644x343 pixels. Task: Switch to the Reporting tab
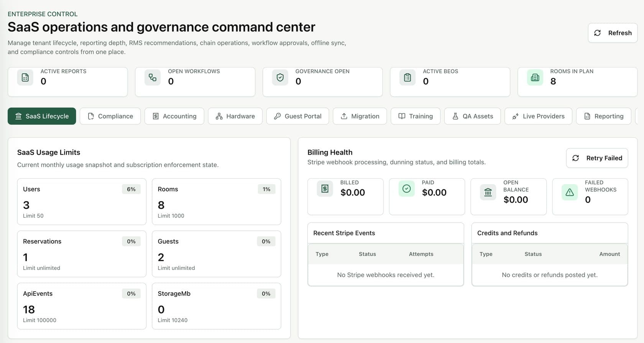(x=604, y=116)
